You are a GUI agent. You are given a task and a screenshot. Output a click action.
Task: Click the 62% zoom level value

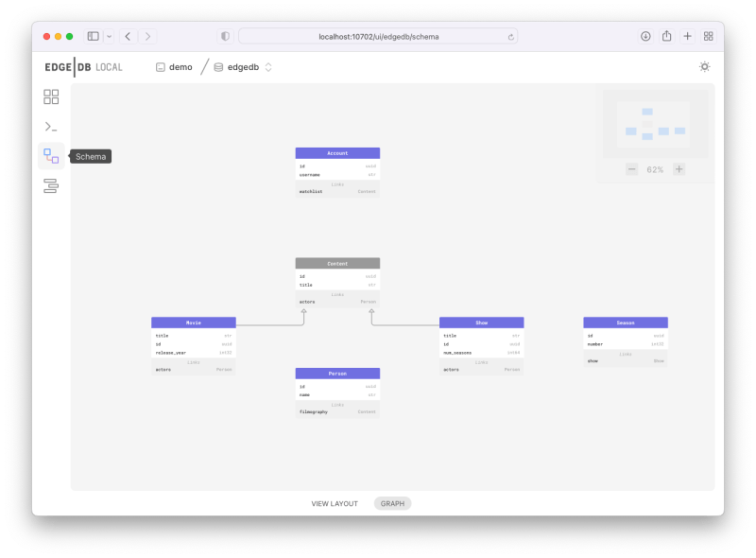click(655, 169)
